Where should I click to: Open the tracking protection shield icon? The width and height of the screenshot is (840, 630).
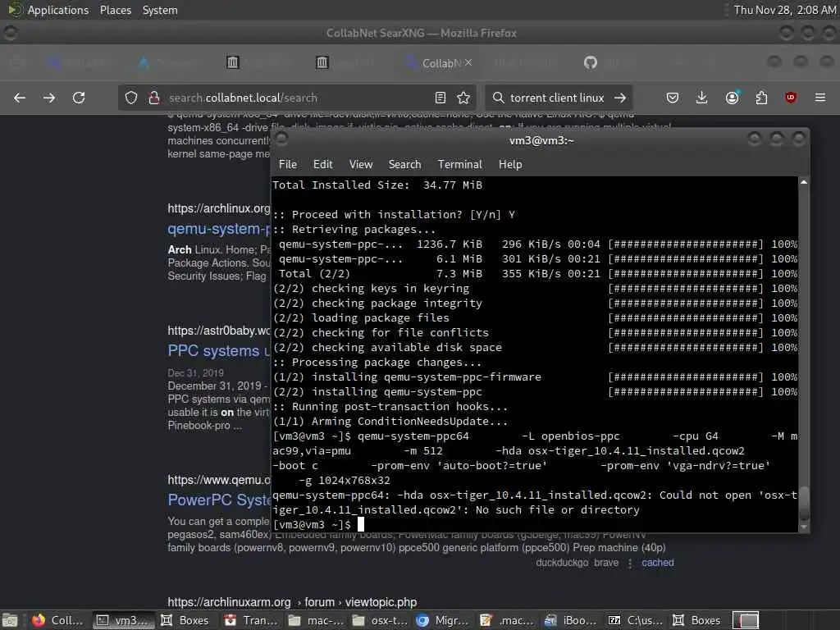coord(131,98)
